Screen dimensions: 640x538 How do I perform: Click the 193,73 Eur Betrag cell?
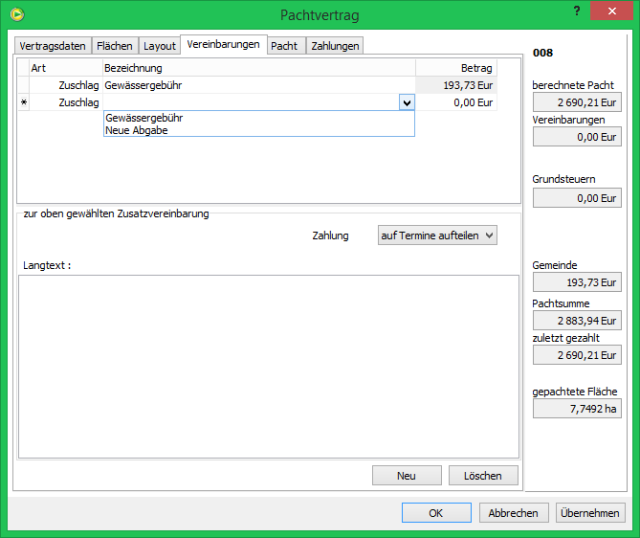456,85
